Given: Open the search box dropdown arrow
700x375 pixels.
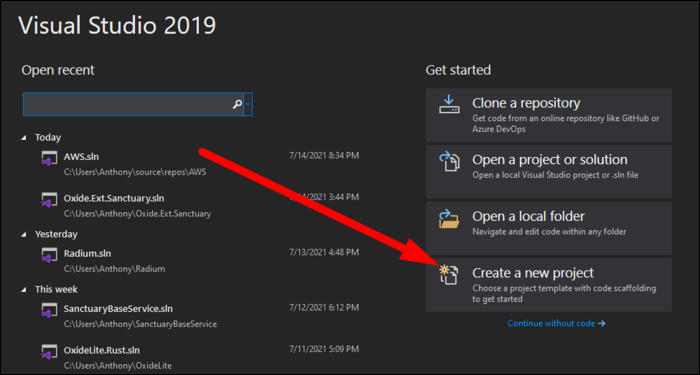Looking at the screenshot, I should tap(248, 104).
